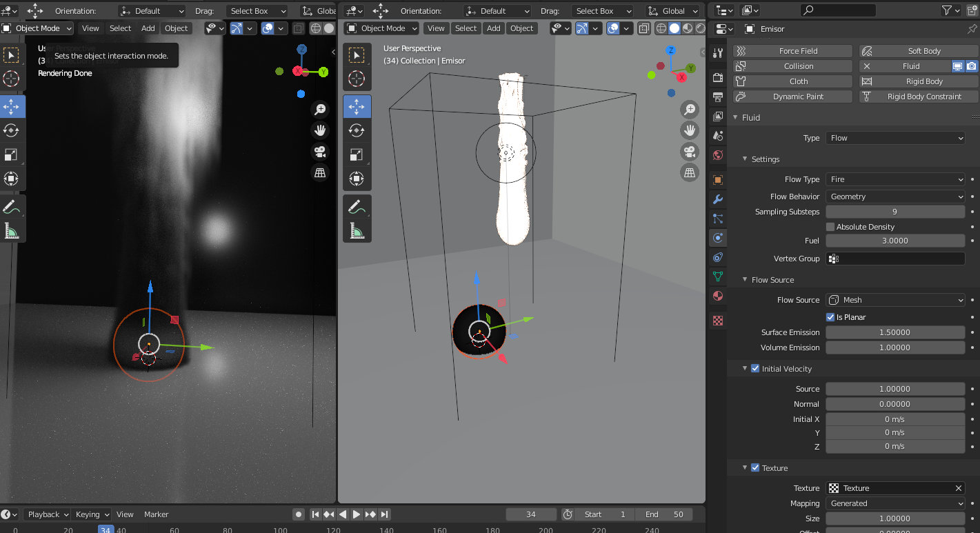This screenshot has height=533, width=980.
Task: Open the World properties tab
Action: (x=718, y=155)
